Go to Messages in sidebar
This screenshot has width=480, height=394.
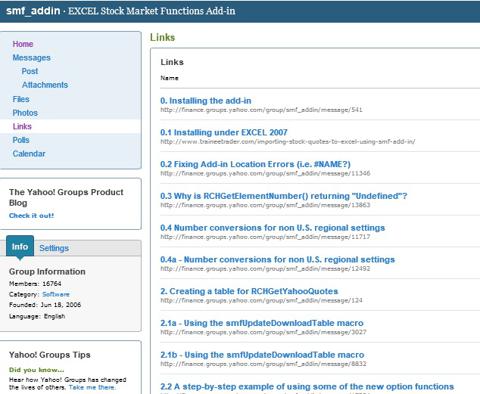click(31, 58)
